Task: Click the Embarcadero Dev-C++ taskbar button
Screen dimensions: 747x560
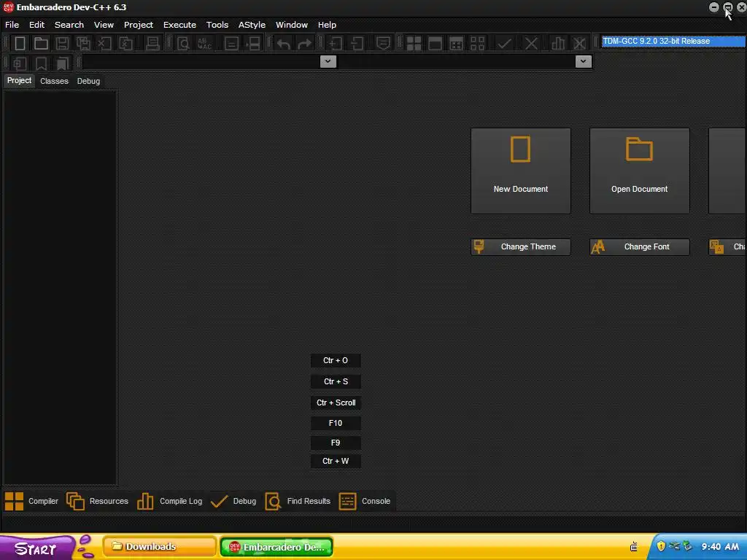Action: point(276,547)
